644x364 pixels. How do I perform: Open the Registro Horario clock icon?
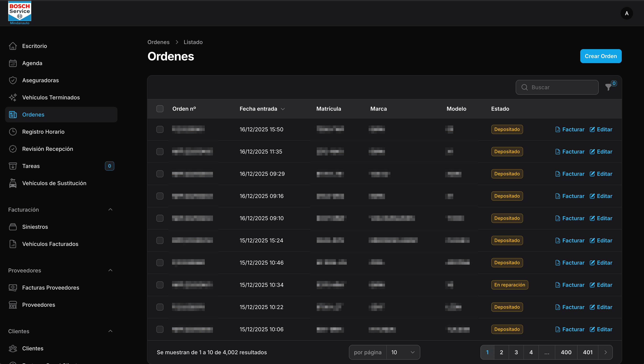point(13,132)
